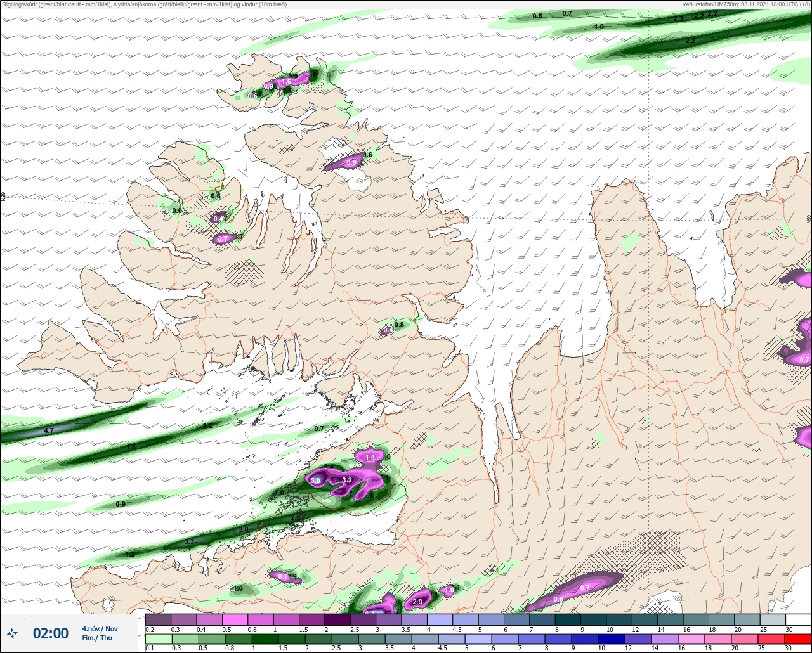The image size is (812, 653).
Task: Select the white 30 swatch in the snow legend
Action: [x=798, y=619]
